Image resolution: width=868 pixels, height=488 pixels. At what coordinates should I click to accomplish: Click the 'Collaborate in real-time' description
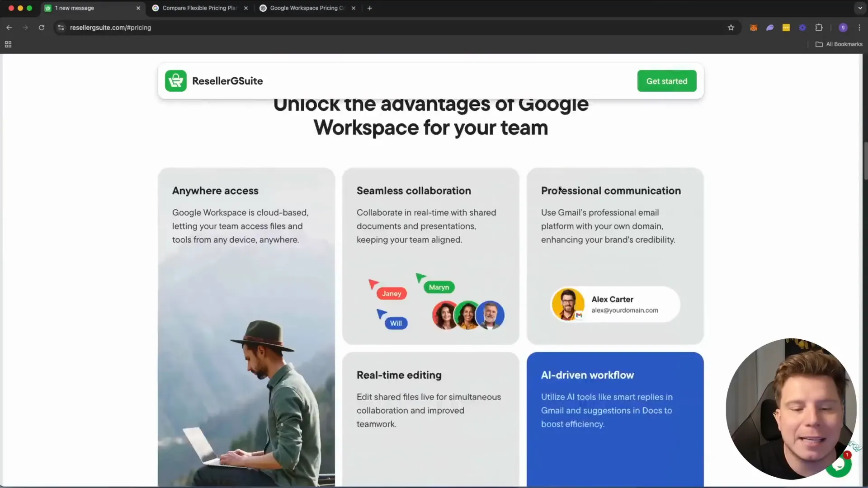[x=426, y=226]
